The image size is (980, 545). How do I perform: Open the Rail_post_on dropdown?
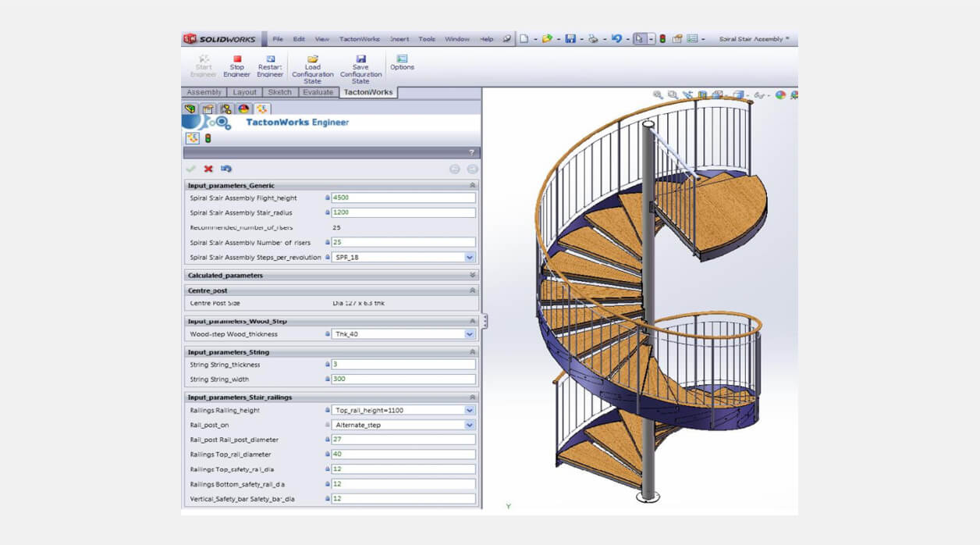click(x=469, y=425)
